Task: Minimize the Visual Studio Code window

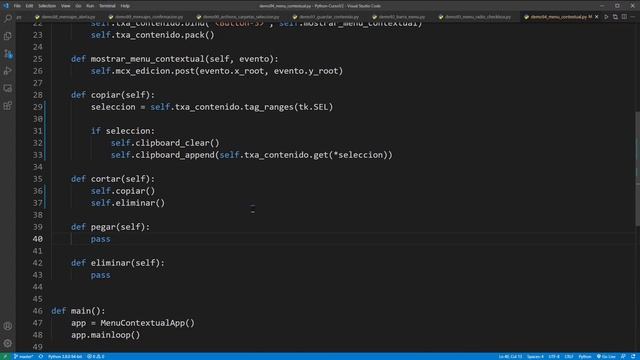Action: tap(602, 6)
